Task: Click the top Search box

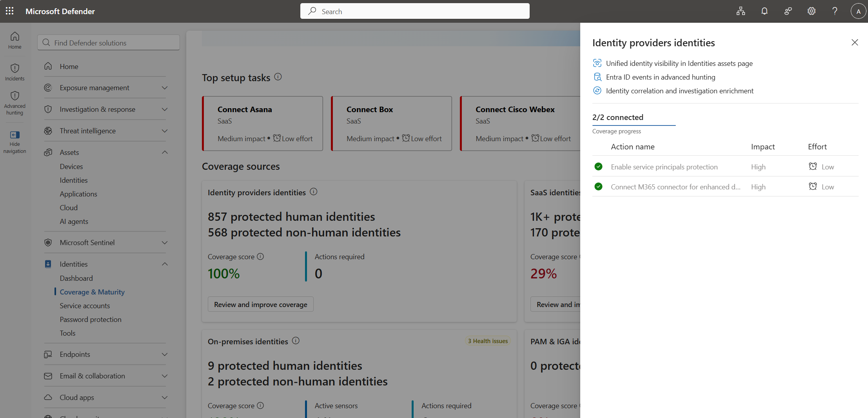Action: [x=415, y=11]
